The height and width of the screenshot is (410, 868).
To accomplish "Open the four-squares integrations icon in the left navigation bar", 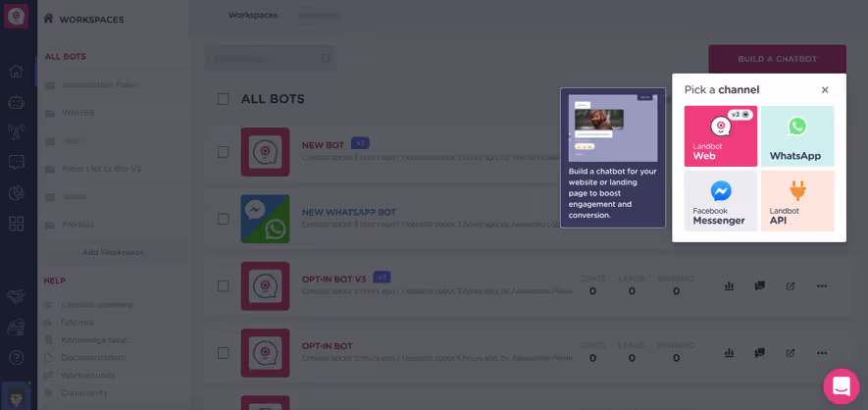I will [16, 224].
